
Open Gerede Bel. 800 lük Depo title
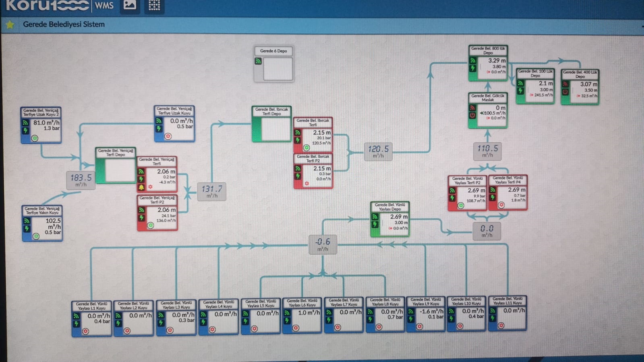point(488,50)
